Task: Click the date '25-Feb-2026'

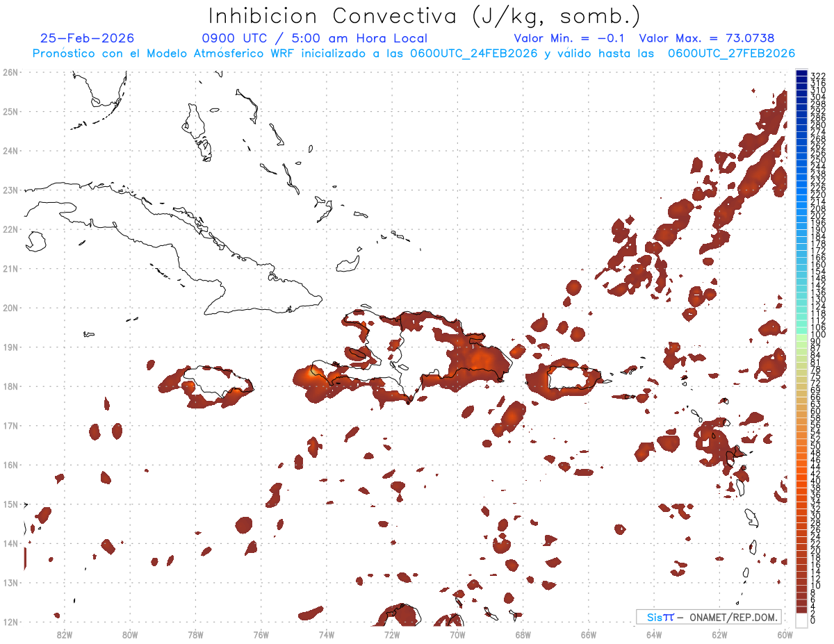Action: pos(88,38)
